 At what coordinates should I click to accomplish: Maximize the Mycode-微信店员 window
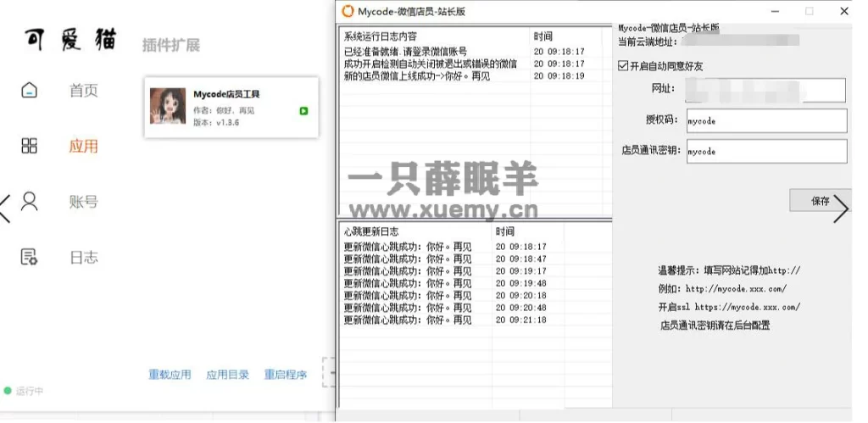pos(810,11)
